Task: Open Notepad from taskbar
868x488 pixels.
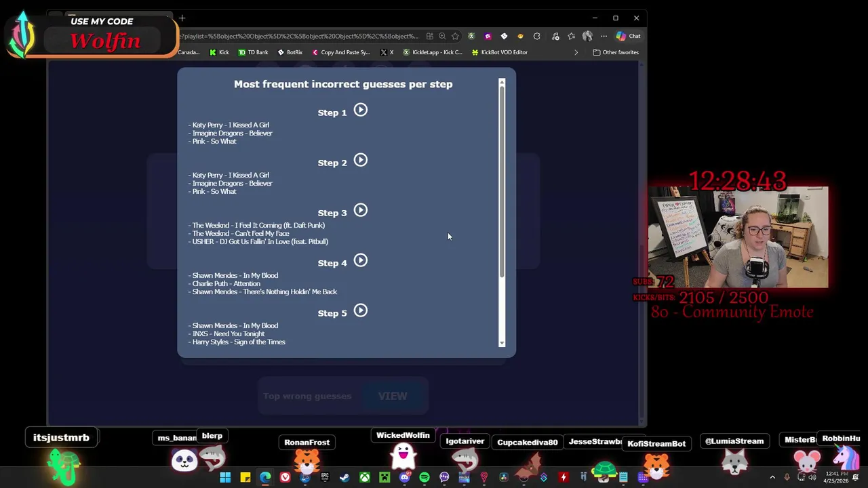Action: pos(623,477)
